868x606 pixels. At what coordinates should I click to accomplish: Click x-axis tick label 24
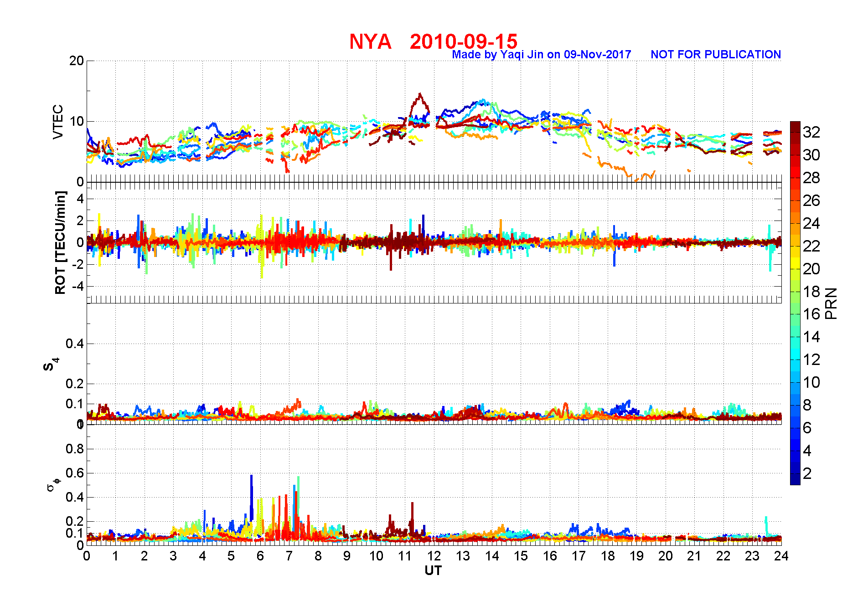point(781,556)
